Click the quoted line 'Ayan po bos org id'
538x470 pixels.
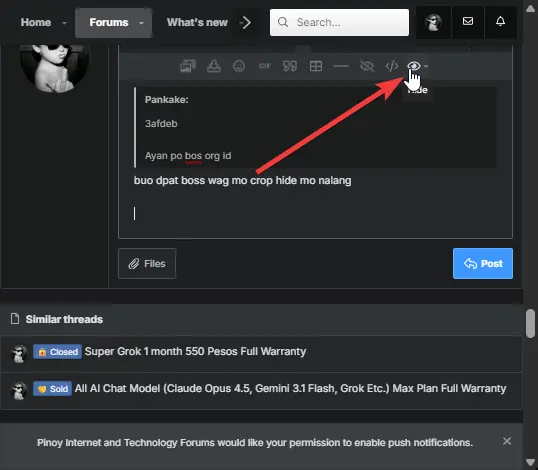[x=188, y=156]
